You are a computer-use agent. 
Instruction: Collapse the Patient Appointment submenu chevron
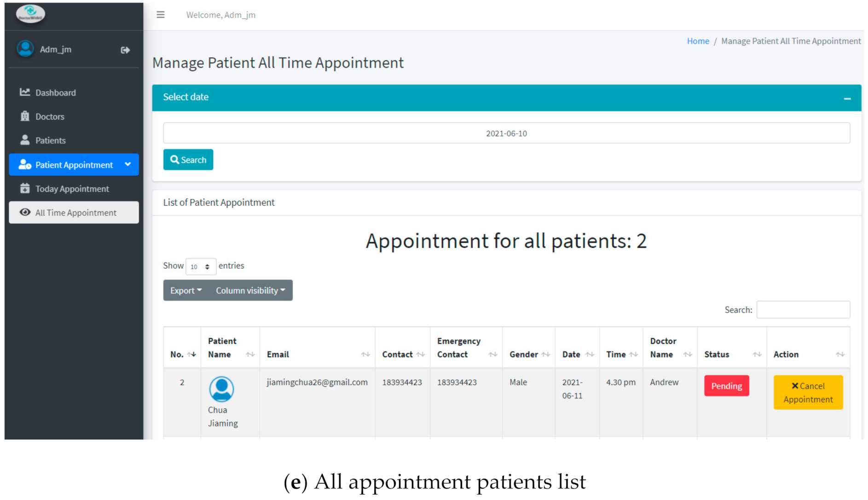pyautogui.click(x=128, y=164)
